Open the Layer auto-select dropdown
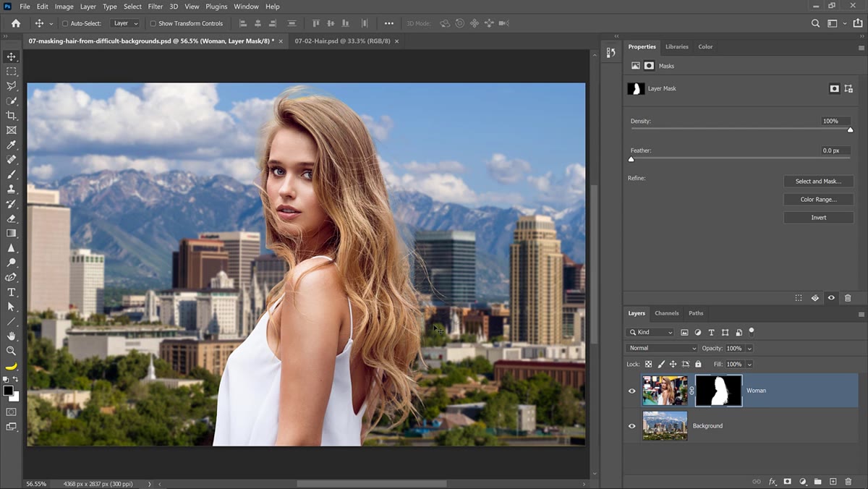 124,23
